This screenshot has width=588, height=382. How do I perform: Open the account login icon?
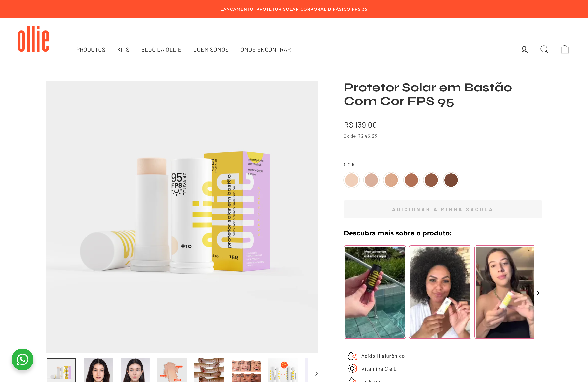(524, 50)
